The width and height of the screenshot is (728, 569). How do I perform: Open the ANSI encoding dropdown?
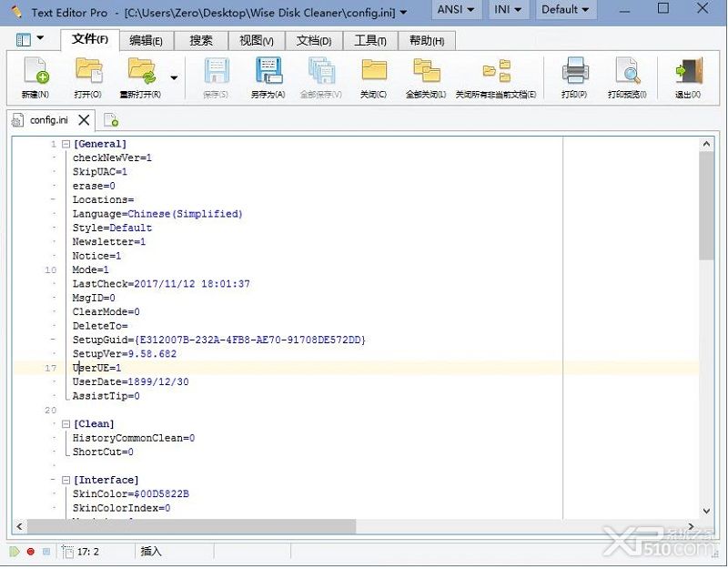[x=456, y=10]
